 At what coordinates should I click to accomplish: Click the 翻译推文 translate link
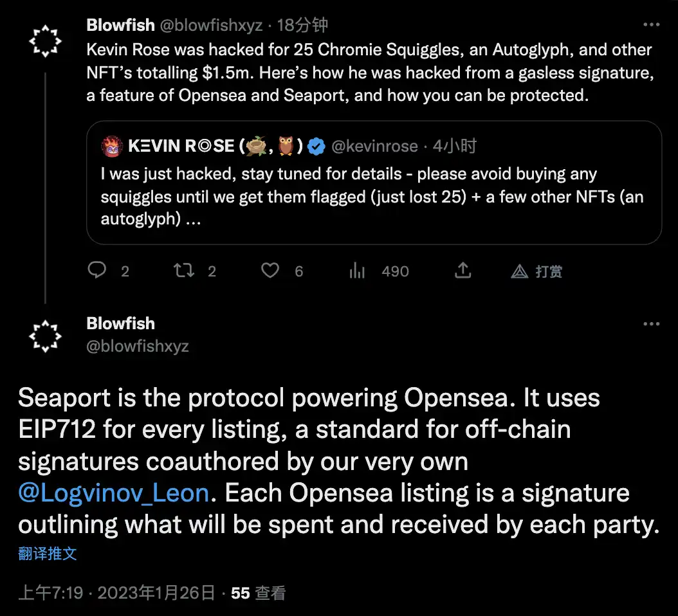(x=48, y=554)
